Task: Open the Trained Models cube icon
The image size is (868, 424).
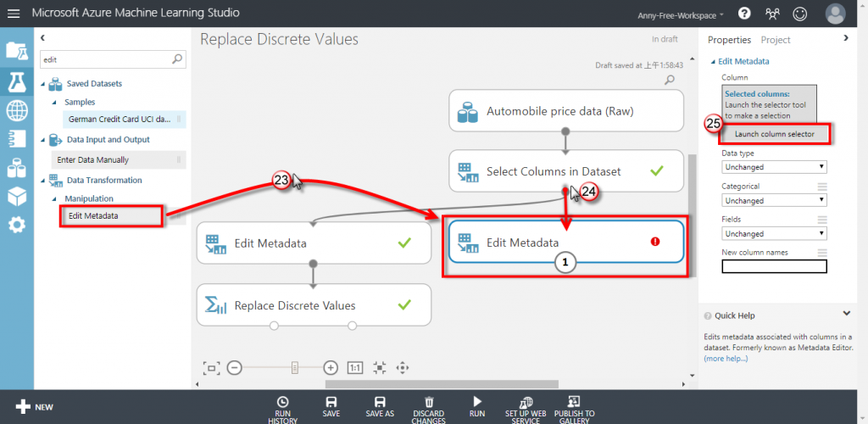Action: (x=17, y=196)
